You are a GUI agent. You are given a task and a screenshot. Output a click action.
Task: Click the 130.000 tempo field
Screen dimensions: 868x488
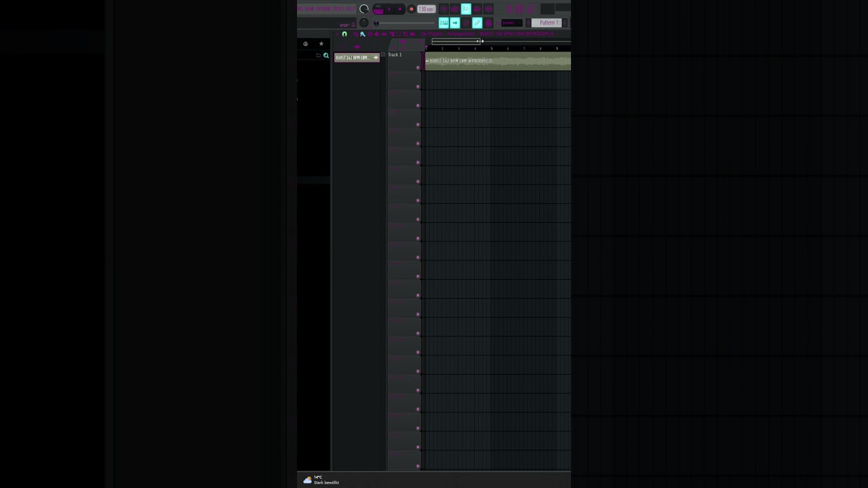point(427,9)
